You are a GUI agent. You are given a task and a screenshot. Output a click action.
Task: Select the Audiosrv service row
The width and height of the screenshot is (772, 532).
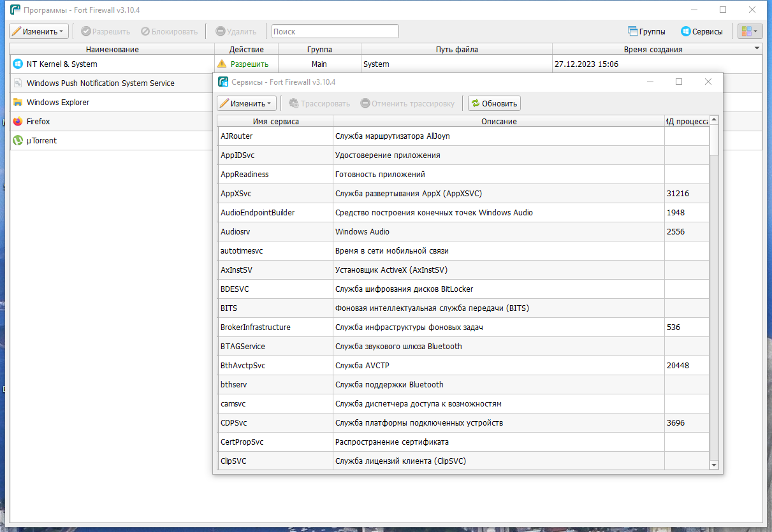tap(463, 232)
